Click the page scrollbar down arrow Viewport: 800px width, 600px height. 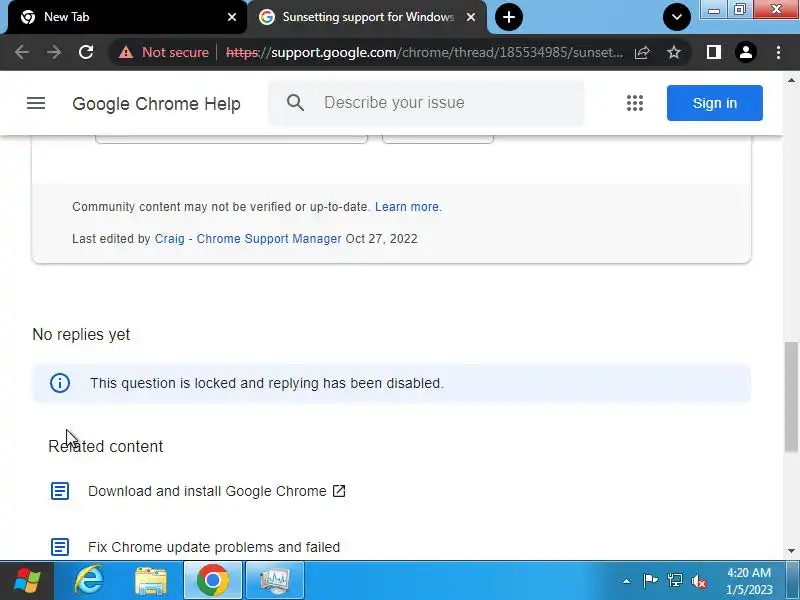[791, 551]
